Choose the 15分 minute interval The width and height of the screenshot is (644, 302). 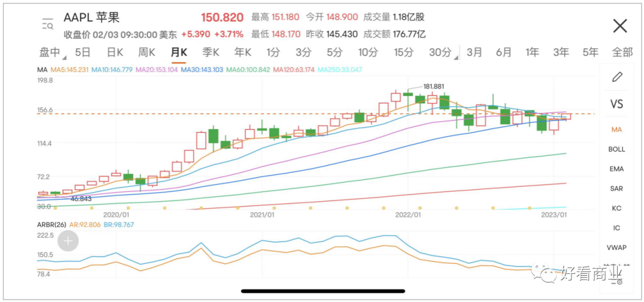(x=403, y=52)
